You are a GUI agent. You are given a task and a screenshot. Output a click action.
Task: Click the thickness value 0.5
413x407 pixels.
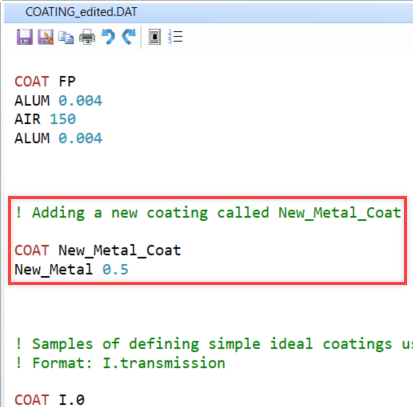[x=115, y=269]
